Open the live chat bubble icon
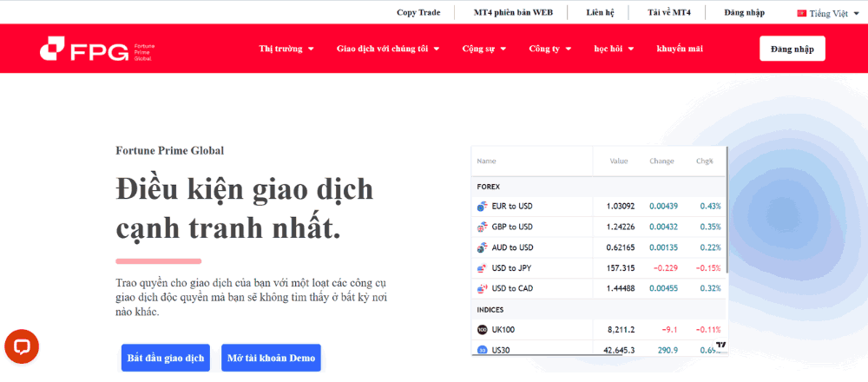This screenshot has height=382, width=868. 22,346
